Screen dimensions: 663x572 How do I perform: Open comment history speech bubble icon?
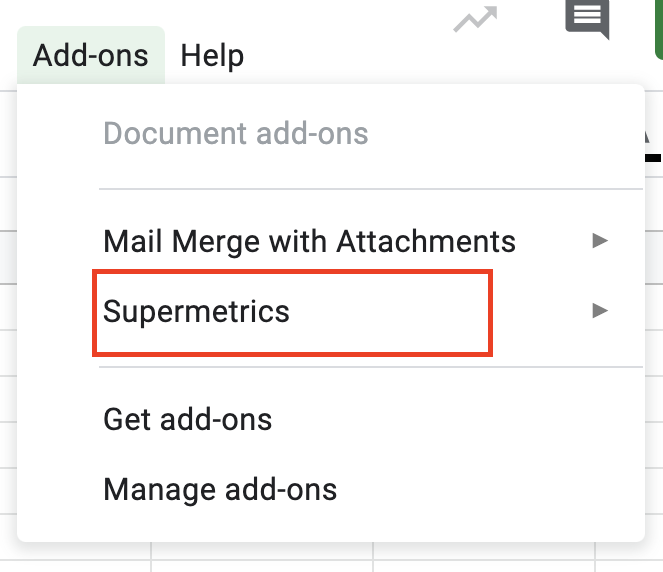(587, 19)
